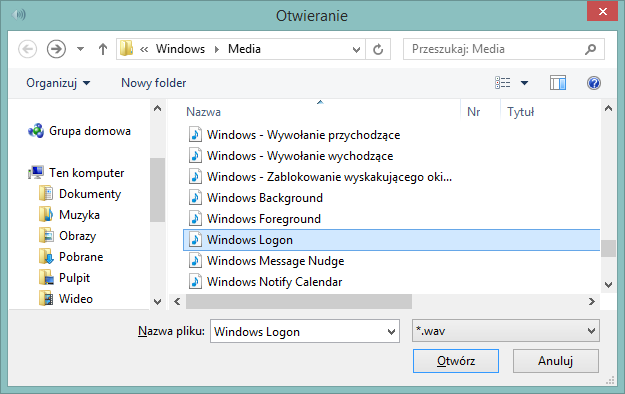Image resolution: width=625 pixels, height=394 pixels.
Task: Go back with the left arrow button
Action: [28, 49]
